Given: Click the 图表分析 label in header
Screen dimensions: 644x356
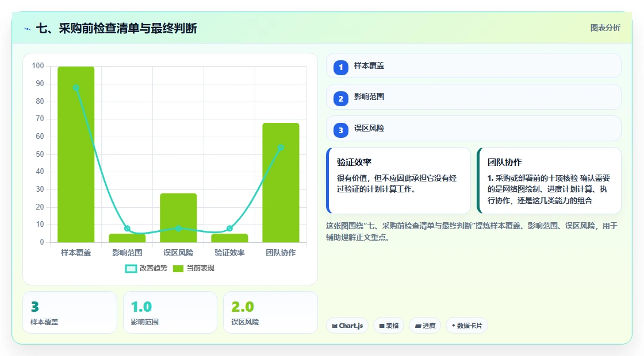Looking at the screenshot, I should (x=605, y=28).
